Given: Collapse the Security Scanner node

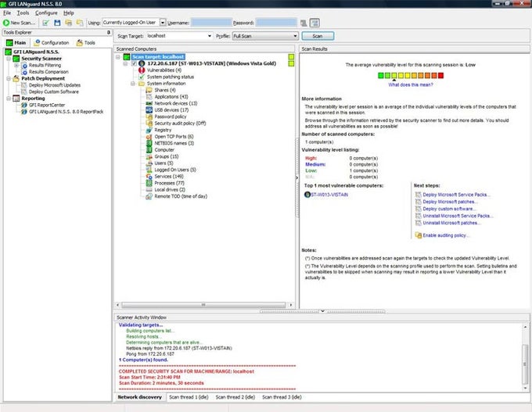Looking at the screenshot, I should [x=9, y=59].
